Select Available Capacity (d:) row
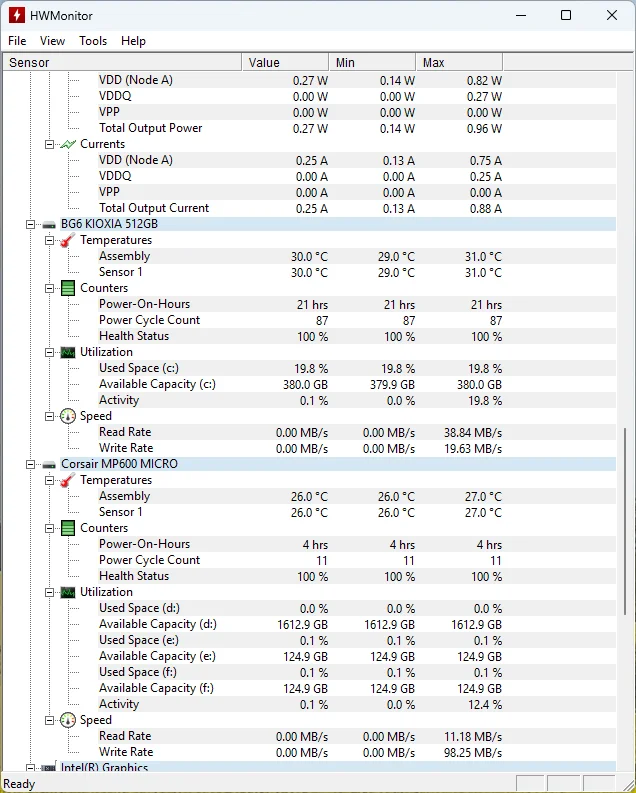 [x=357, y=625]
